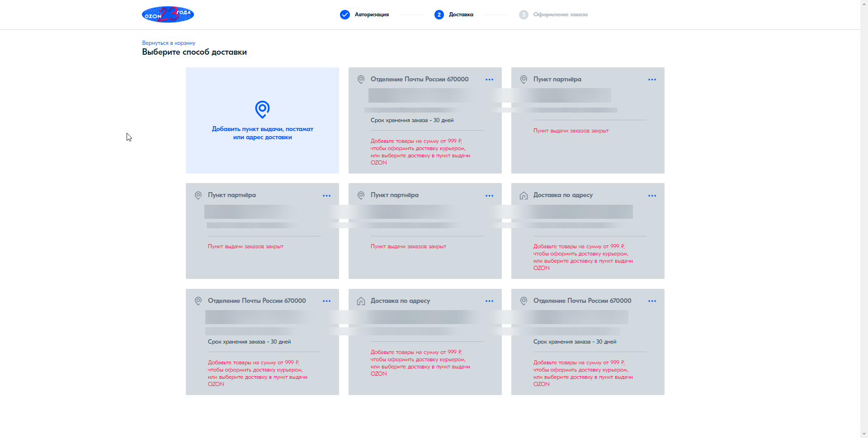Open three-dot menu of top-right Пункт партнёра card
The height and width of the screenshot is (438, 868).
pos(652,80)
